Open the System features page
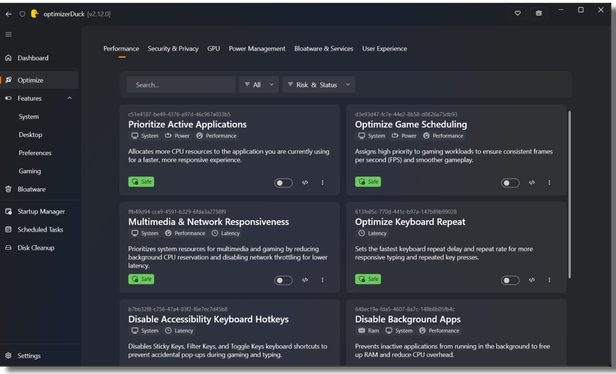This screenshot has height=374, width=616. [29, 117]
